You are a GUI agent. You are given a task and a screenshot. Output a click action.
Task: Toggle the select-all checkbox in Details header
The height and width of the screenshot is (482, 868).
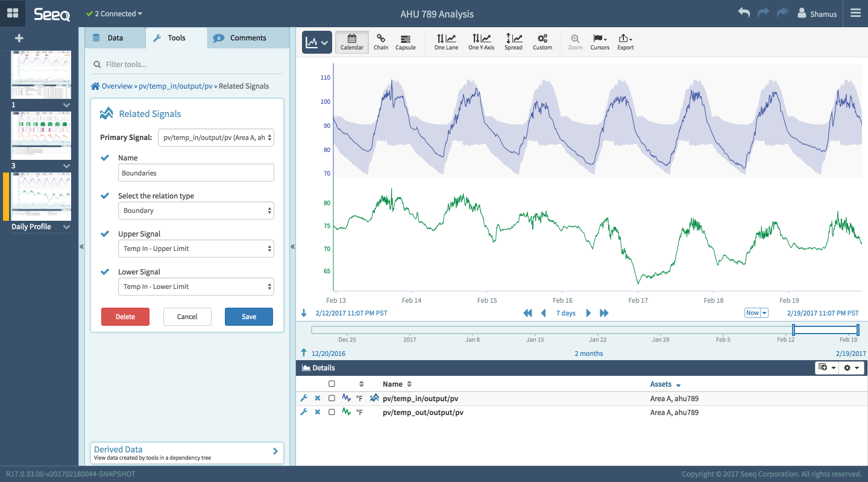[x=331, y=384]
